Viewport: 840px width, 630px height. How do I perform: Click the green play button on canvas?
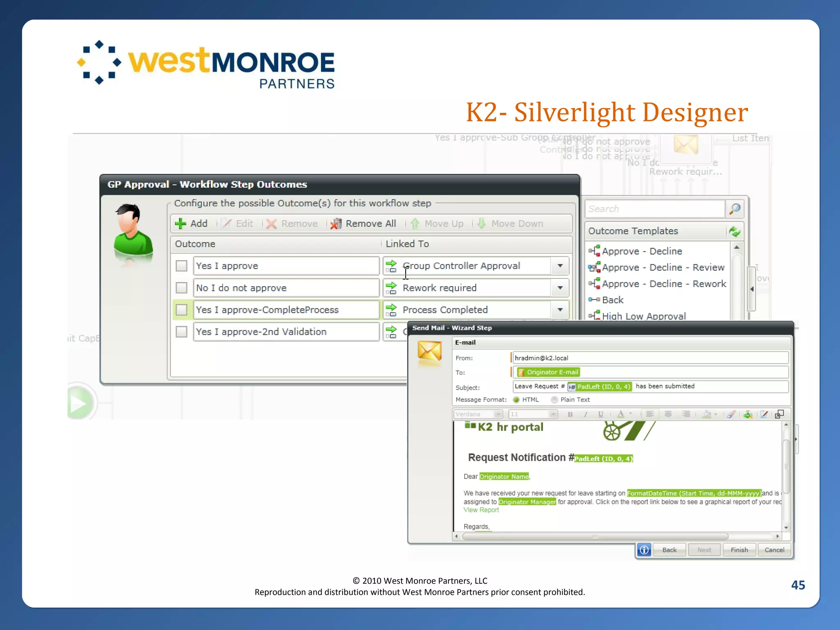pyautogui.click(x=79, y=403)
